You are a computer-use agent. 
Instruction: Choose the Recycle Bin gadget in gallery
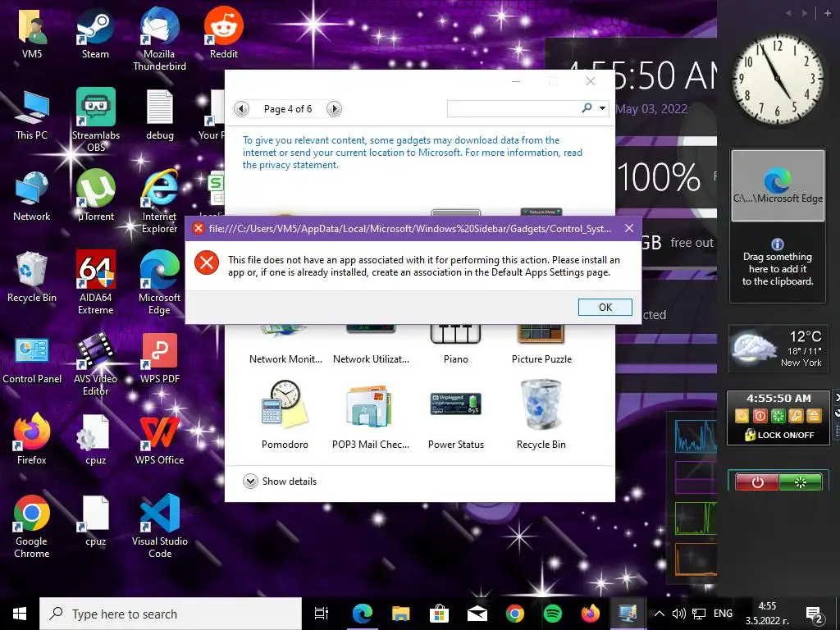coord(541,414)
